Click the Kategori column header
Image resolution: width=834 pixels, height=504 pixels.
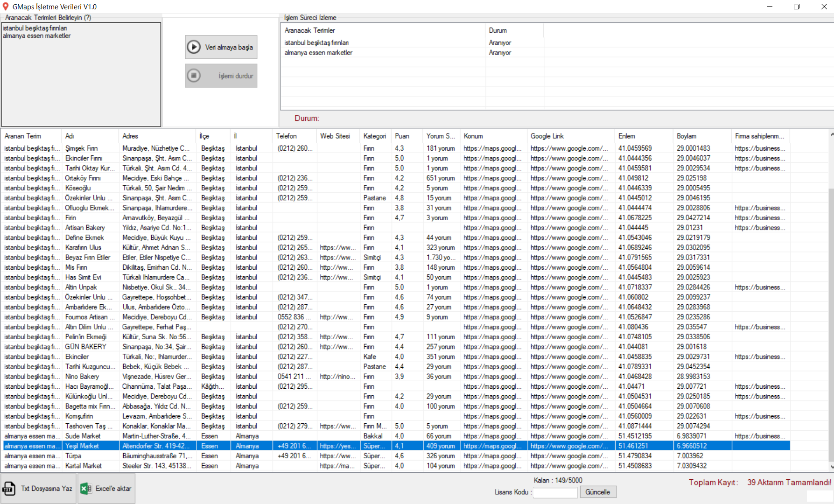pyautogui.click(x=376, y=136)
